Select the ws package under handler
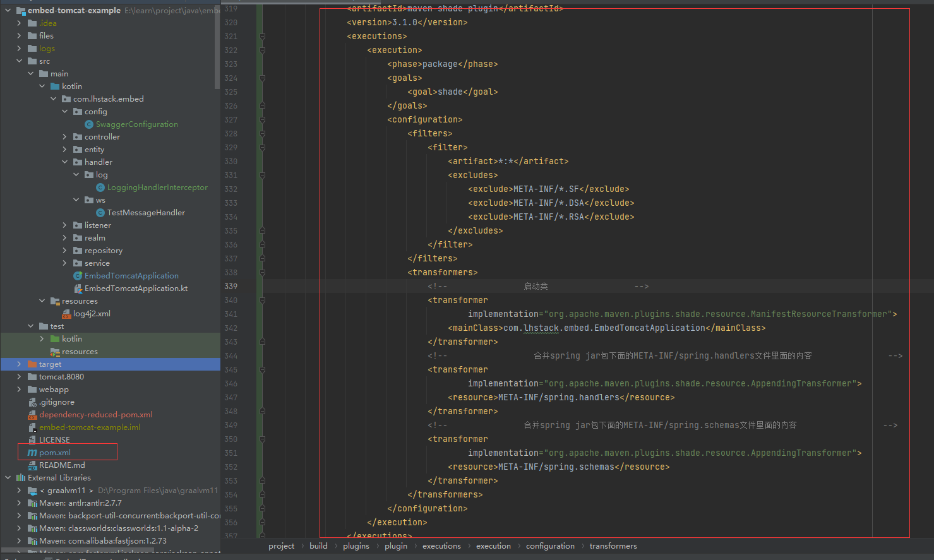 (100, 200)
